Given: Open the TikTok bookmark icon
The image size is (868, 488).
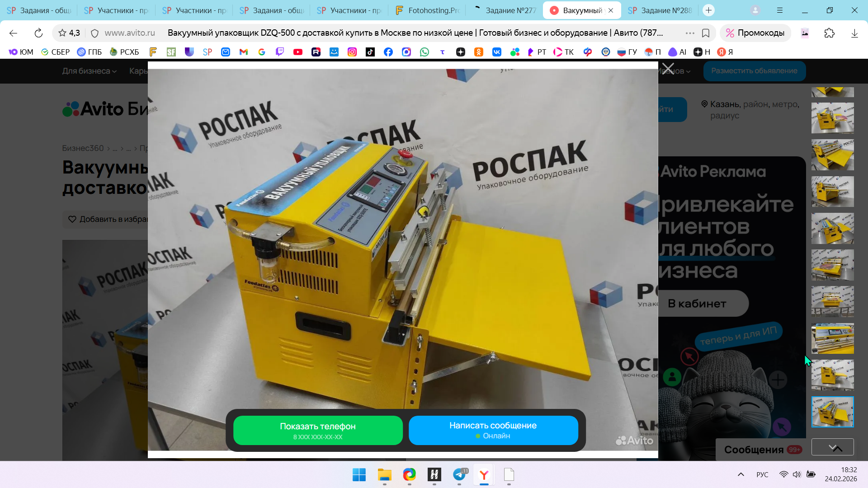Looking at the screenshot, I should pyautogui.click(x=370, y=52).
